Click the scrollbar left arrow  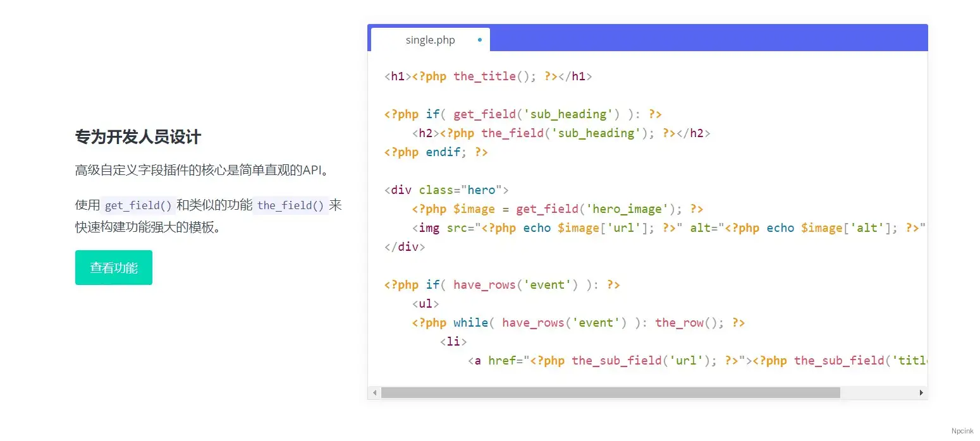pyautogui.click(x=374, y=392)
